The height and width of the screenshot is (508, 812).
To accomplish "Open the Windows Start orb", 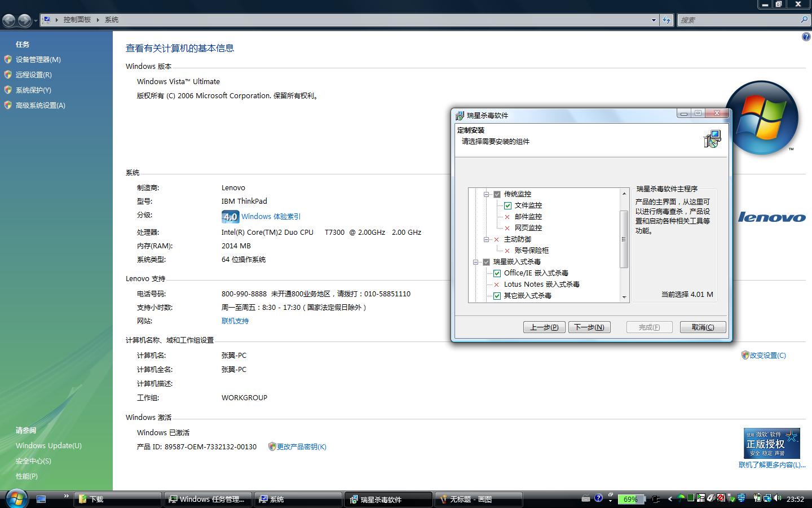I will coord(16,498).
